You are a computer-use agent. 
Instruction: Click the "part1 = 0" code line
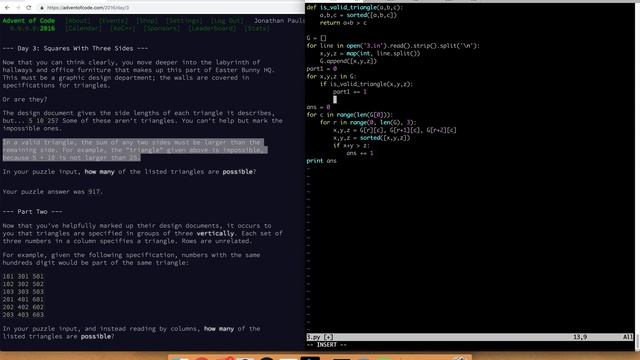click(322, 69)
